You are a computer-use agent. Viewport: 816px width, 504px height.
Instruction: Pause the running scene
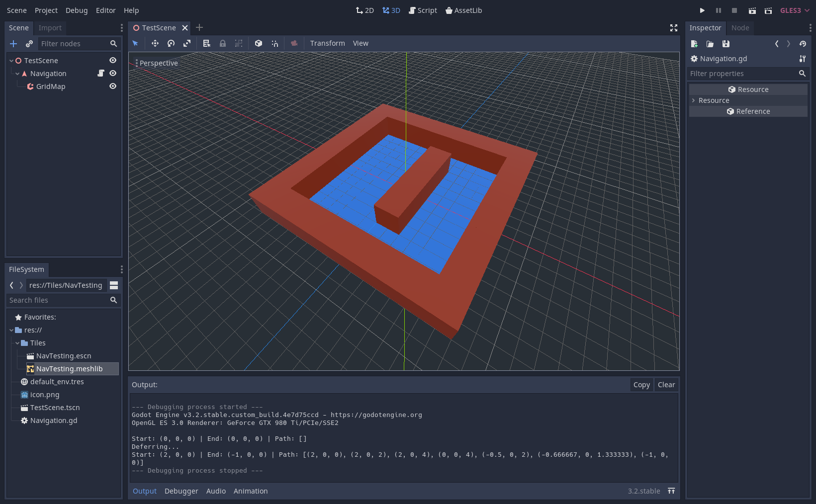pos(719,10)
